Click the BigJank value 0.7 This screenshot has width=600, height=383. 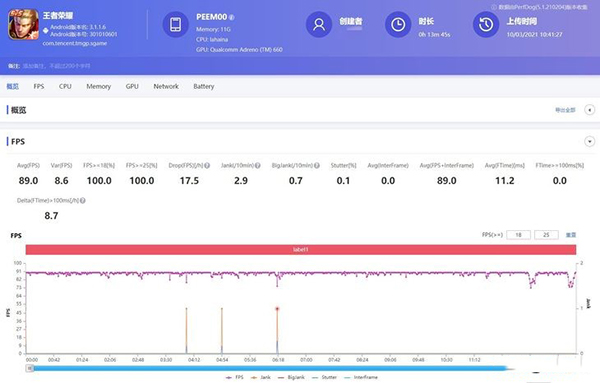point(295,181)
